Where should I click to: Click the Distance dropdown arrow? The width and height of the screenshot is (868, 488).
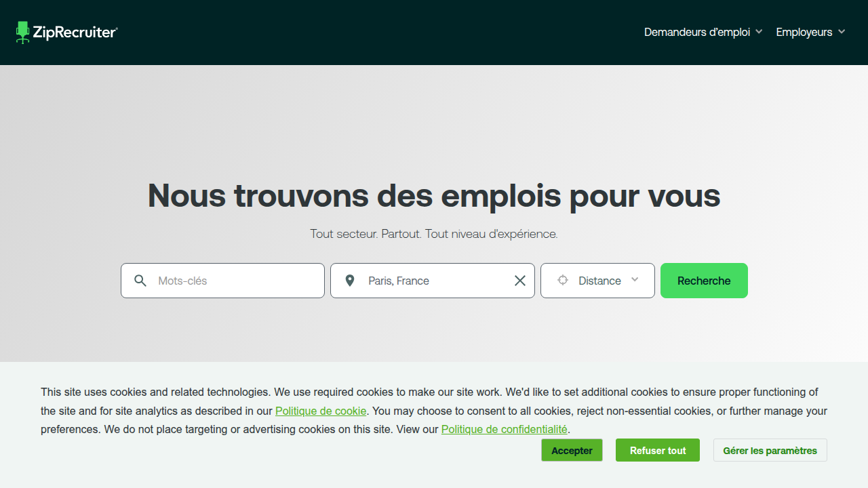click(635, 280)
